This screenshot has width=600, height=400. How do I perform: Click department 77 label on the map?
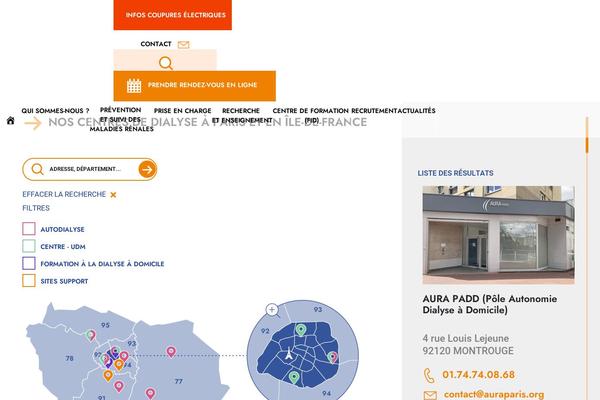click(179, 382)
